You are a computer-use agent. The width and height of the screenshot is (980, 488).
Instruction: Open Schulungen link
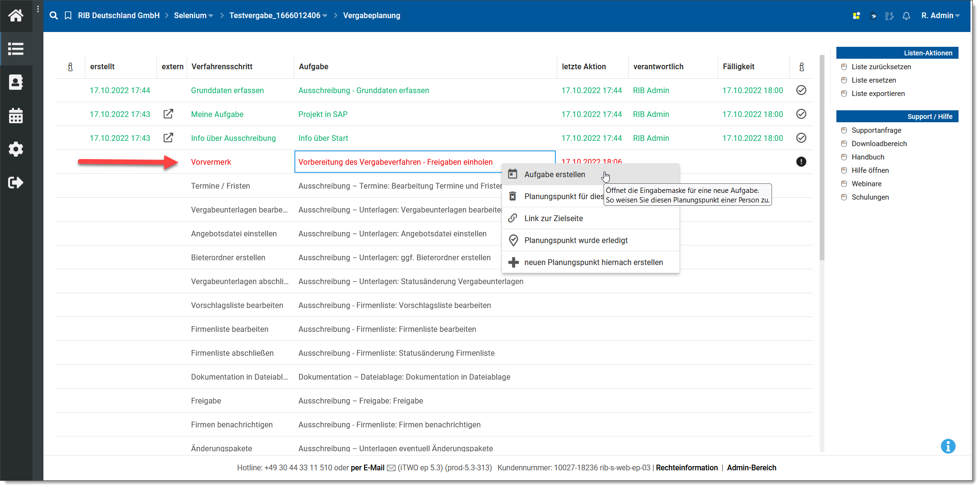tap(870, 197)
